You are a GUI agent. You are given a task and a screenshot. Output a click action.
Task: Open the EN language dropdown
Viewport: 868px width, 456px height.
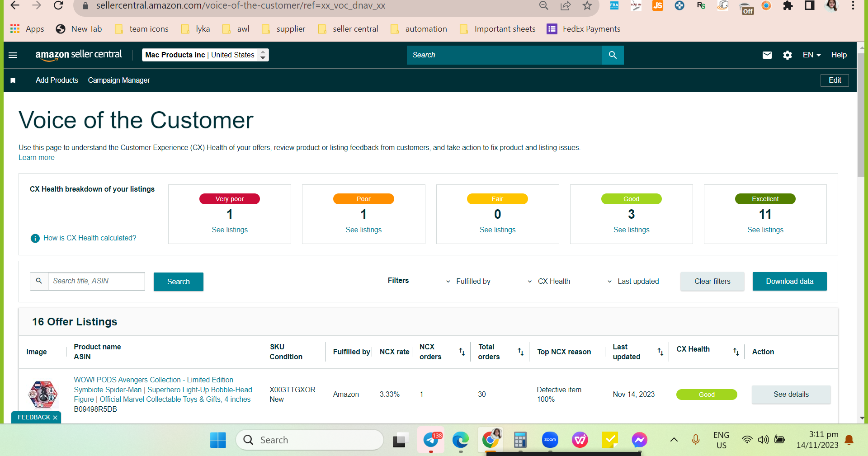(811, 55)
